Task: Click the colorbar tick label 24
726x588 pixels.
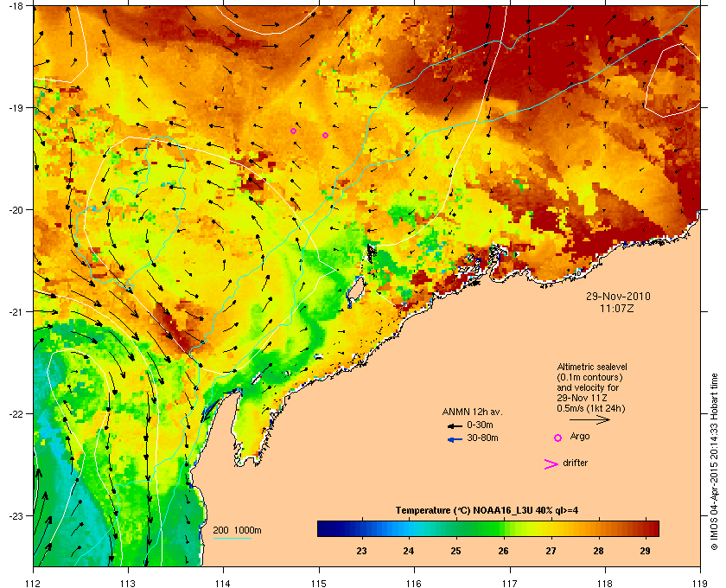Action: click(408, 551)
